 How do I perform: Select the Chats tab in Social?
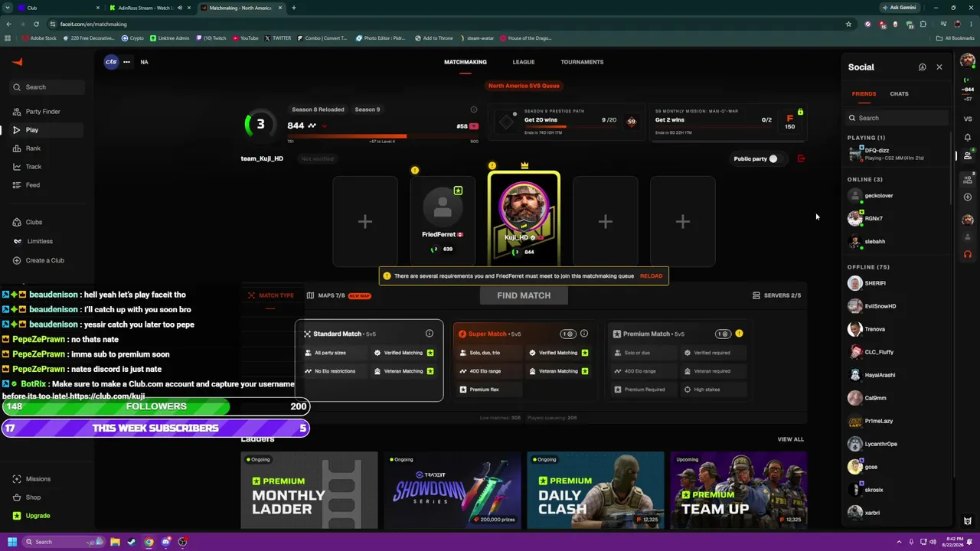click(899, 94)
